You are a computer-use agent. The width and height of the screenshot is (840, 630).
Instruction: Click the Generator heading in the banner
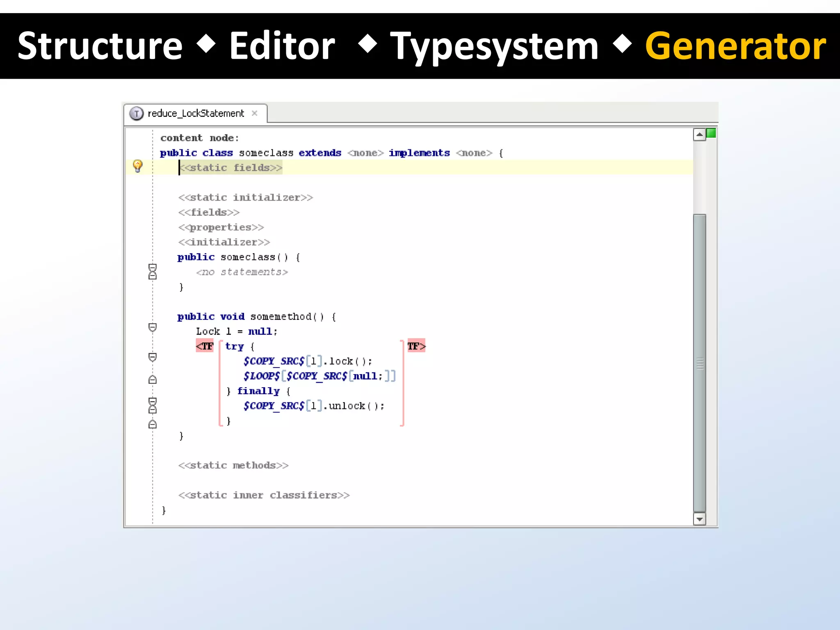click(x=735, y=46)
